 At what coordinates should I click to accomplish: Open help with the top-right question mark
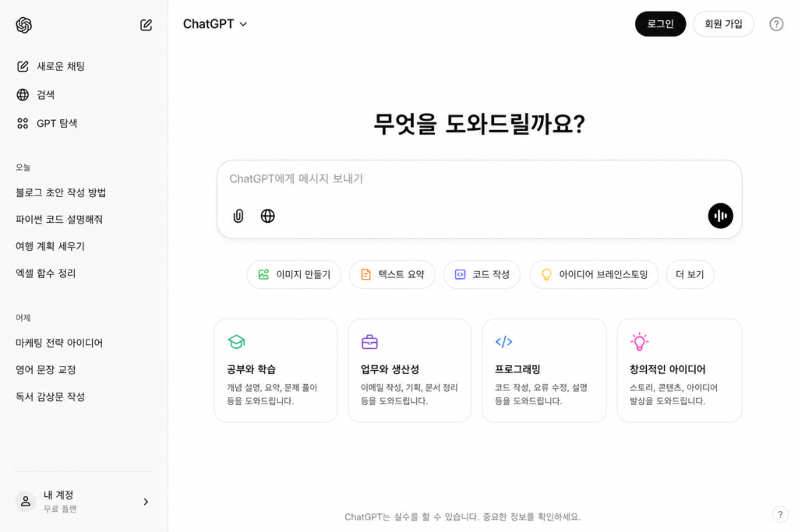click(776, 24)
